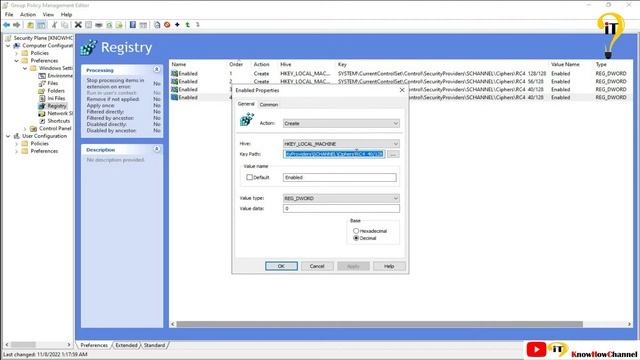
Task: Click the Delete X toolbar icon
Action: (x=78, y=25)
